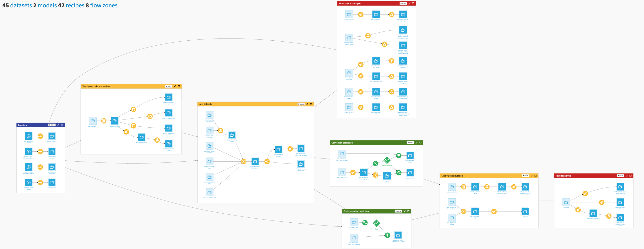Click the pivot recipe leading to pivot_by_campaign_type
This screenshot has width=644, height=249.
134,109
